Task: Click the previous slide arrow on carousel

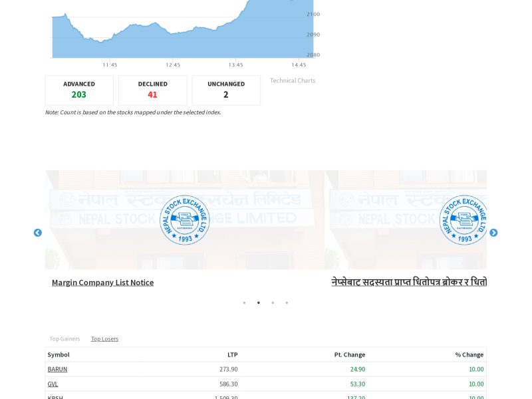Action: point(38,233)
